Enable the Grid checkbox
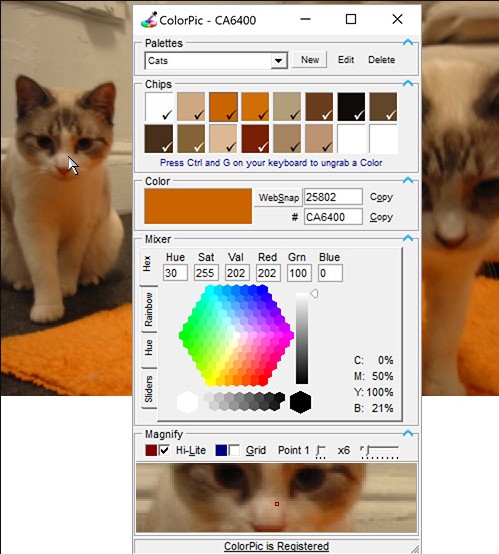 (234, 450)
